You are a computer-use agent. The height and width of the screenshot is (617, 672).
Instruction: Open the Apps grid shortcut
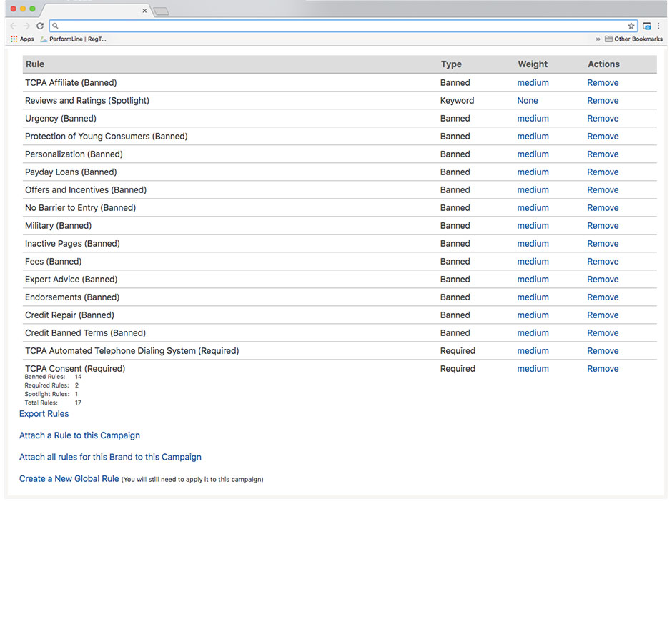[22, 39]
